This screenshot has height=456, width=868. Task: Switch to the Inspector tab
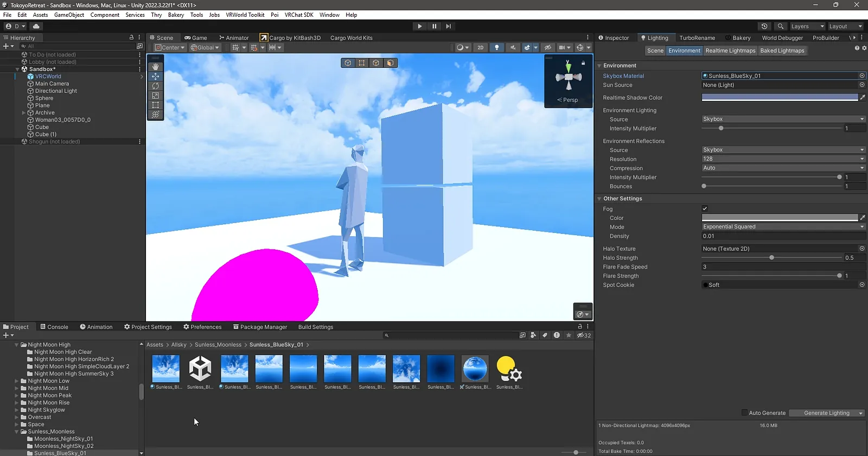tap(614, 38)
